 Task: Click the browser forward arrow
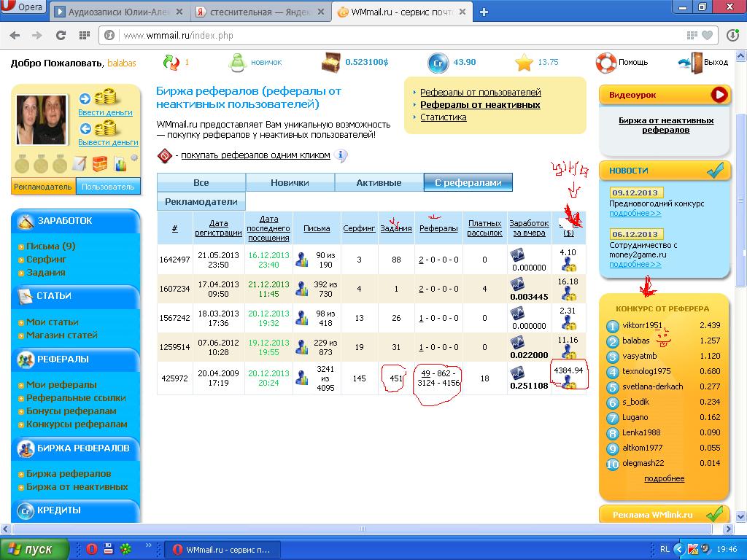(x=36, y=35)
